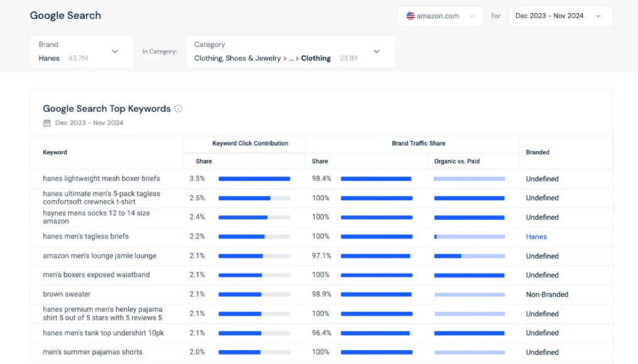
Task: Click the 98.9% brand traffic share value
Action: pos(322,294)
